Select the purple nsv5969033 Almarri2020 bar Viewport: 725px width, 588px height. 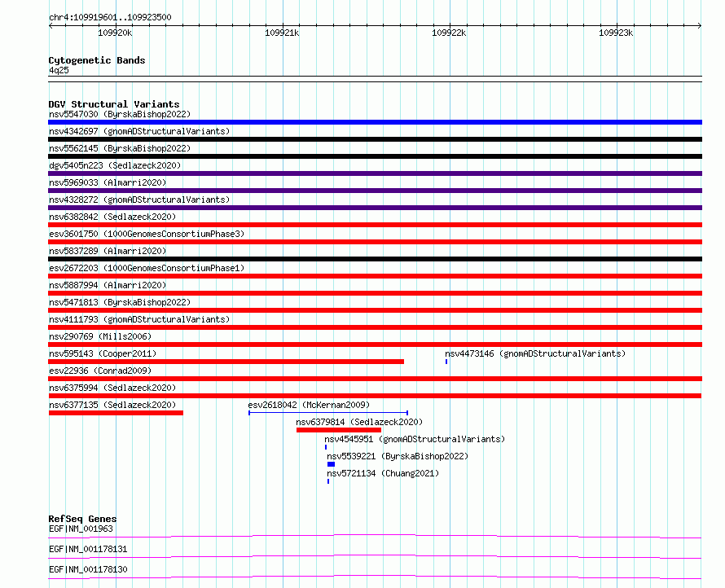click(x=375, y=191)
